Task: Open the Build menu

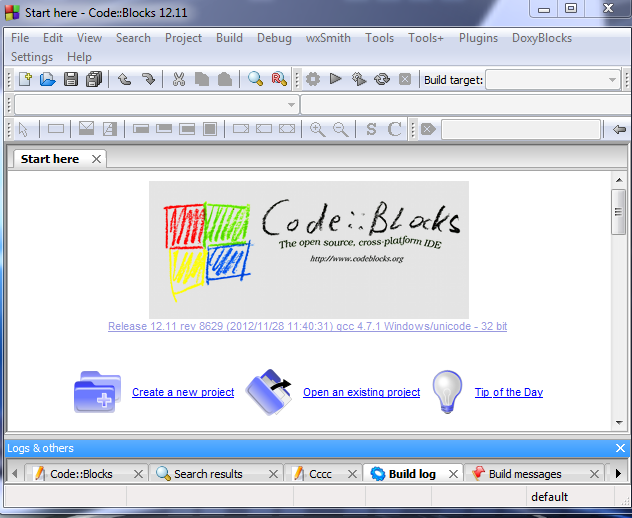Action: 229,38
